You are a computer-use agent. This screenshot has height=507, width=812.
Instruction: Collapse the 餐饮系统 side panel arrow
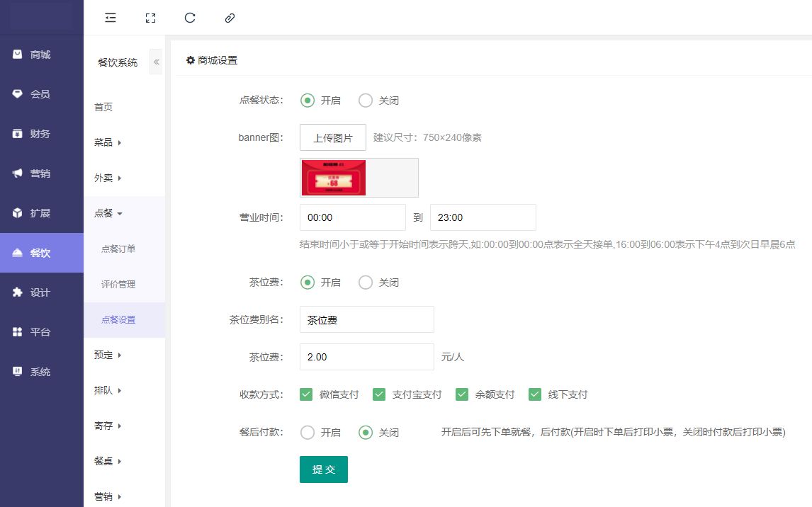157,62
